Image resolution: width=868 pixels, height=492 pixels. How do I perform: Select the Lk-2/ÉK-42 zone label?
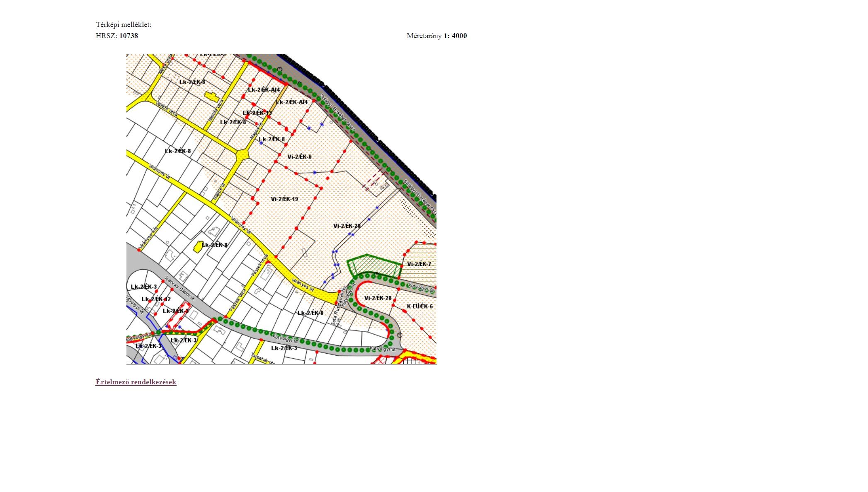point(156,299)
